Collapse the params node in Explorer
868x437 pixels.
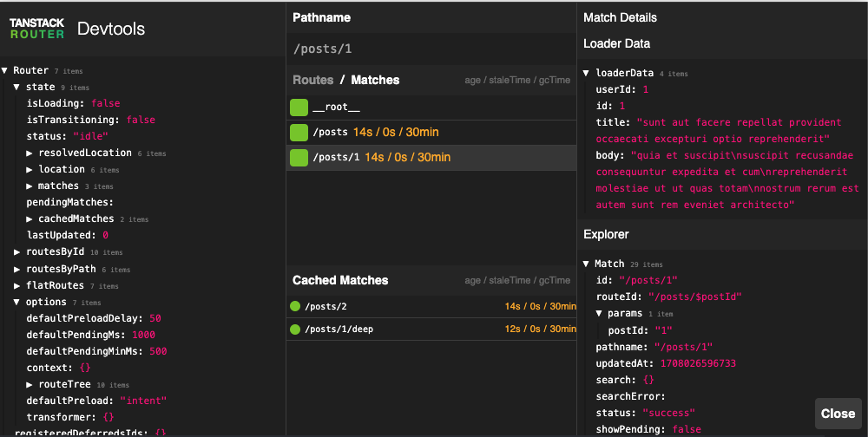coord(599,313)
